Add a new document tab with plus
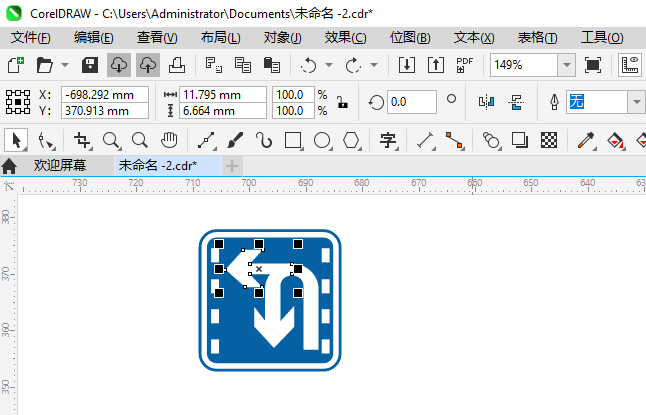This screenshot has width=646, height=415. click(x=232, y=166)
